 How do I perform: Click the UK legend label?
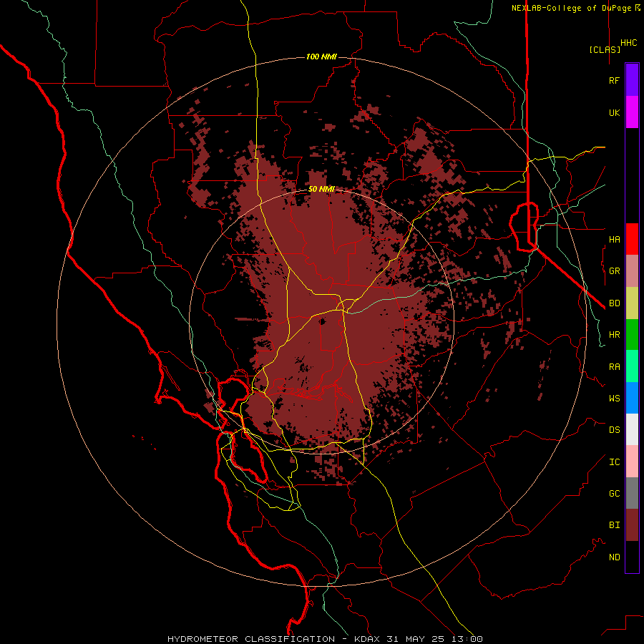[x=614, y=112]
